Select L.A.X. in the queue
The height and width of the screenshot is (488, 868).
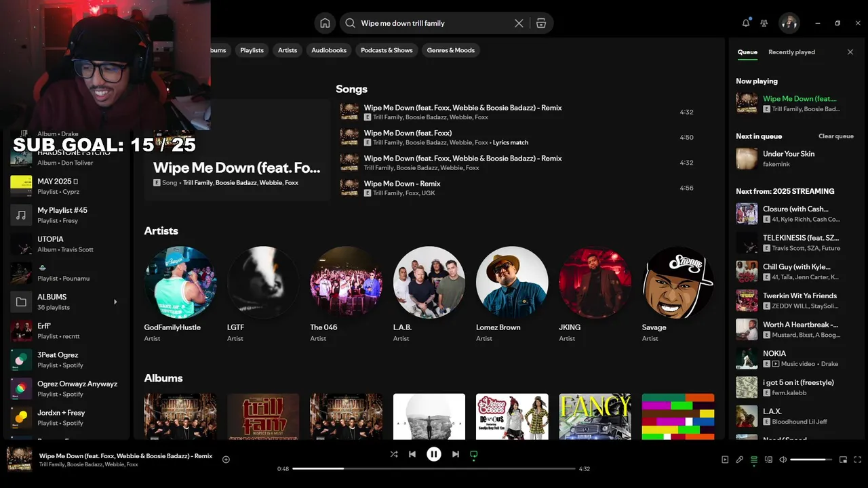pyautogui.click(x=795, y=416)
